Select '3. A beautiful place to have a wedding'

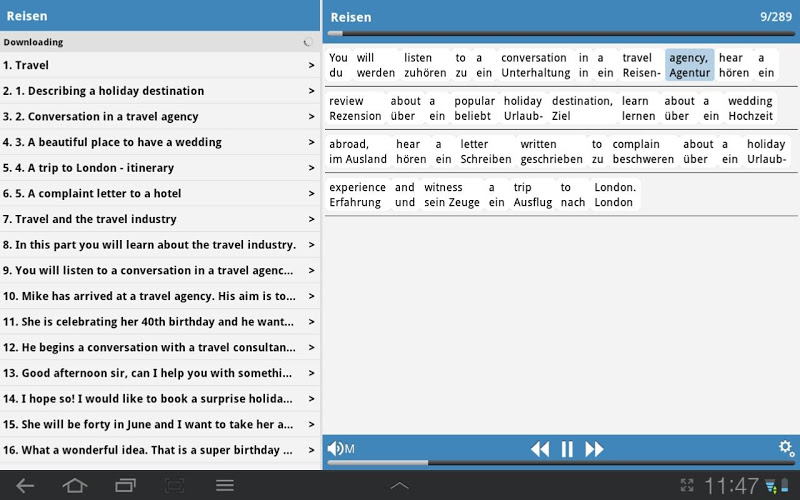pos(160,142)
